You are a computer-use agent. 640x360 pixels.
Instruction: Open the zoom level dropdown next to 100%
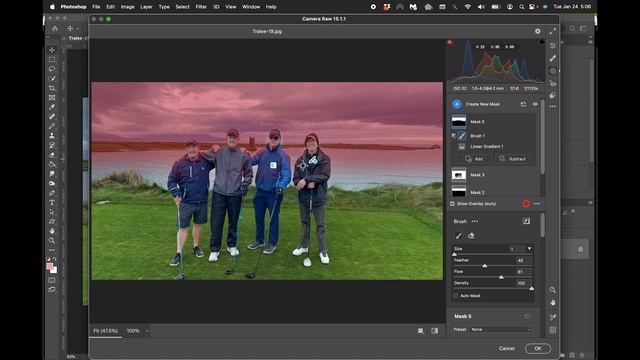[147, 331]
